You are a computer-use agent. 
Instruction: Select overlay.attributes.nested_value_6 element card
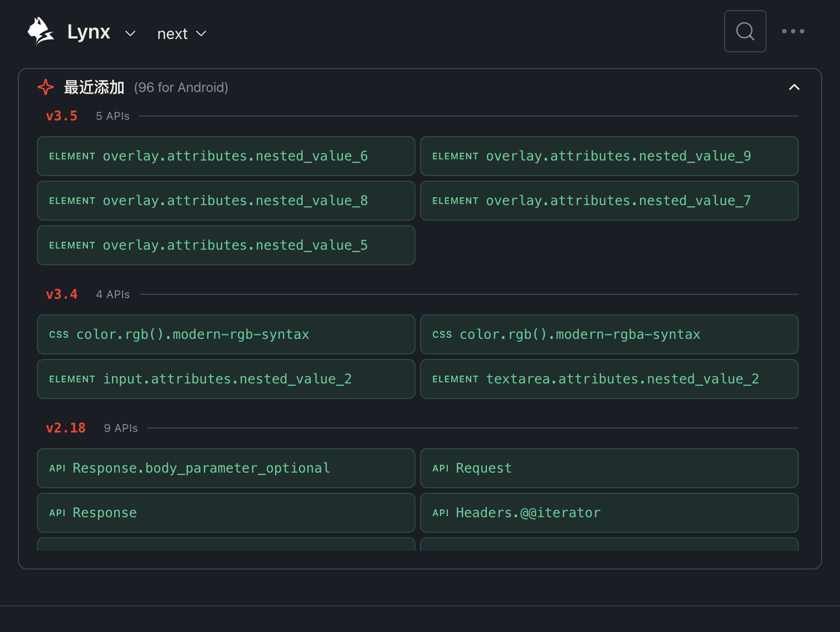click(x=226, y=156)
